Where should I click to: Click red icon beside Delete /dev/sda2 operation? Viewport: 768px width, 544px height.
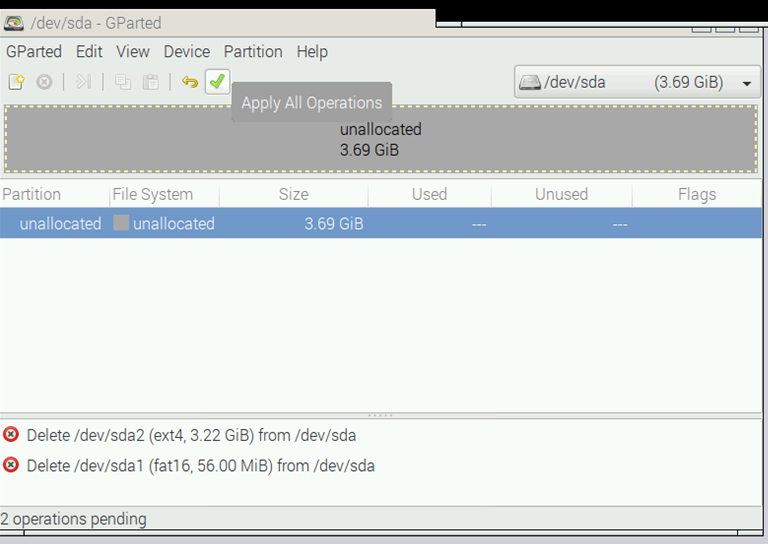tap(11, 434)
